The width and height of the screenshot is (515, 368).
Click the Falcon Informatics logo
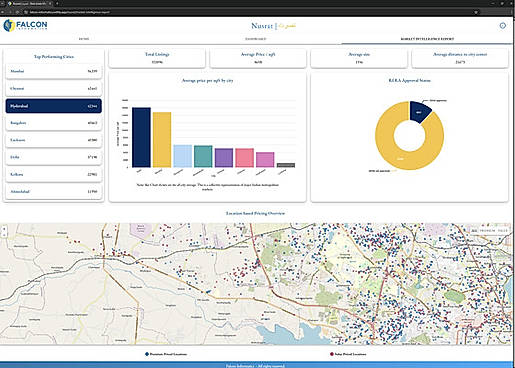click(25, 25)
